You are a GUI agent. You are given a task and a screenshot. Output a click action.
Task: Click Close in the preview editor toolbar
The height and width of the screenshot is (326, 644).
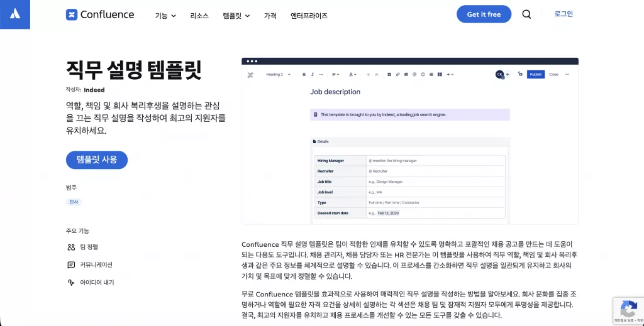[x=553, y=74]
